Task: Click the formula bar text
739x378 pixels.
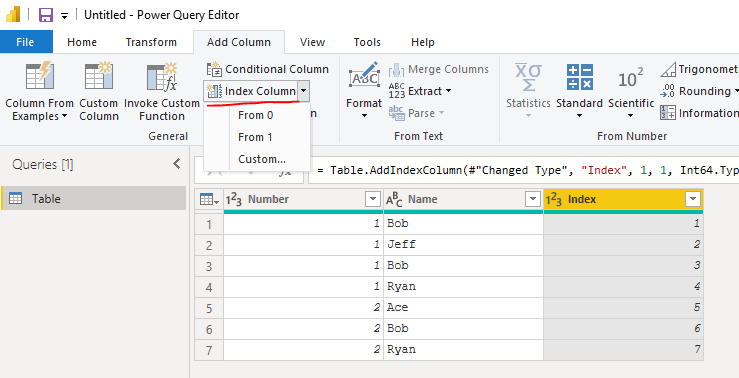Action: click(x=528, y=170)
